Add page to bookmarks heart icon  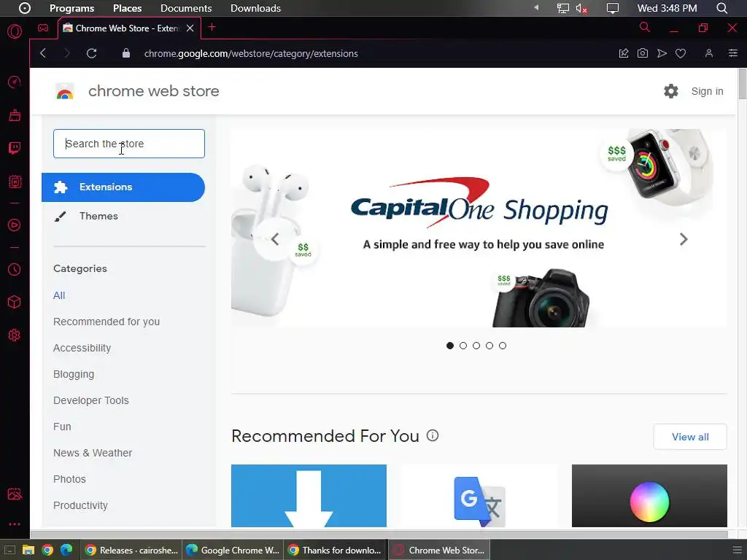pos(681,53)
